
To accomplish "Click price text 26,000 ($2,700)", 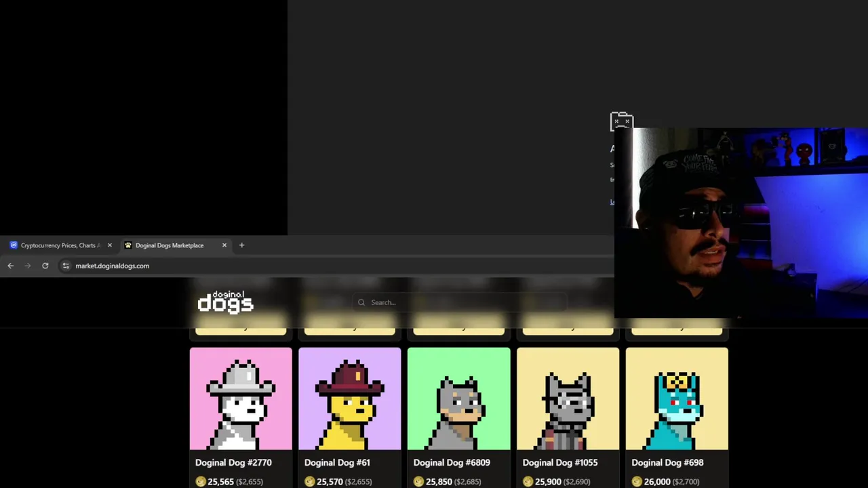I will tap(671, 481).
